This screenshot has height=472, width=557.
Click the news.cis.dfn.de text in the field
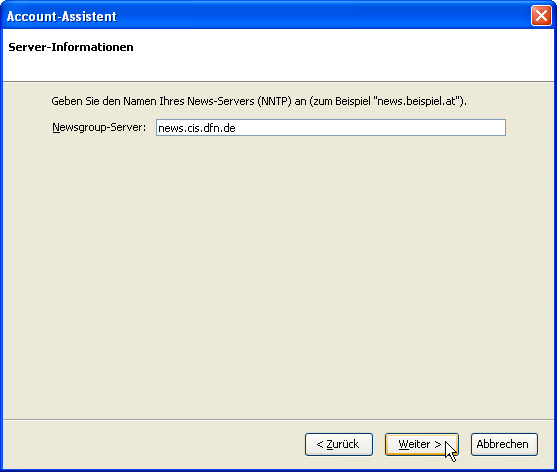[x=197, y=128]
